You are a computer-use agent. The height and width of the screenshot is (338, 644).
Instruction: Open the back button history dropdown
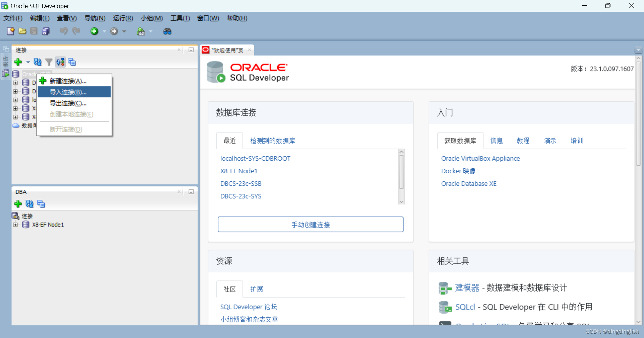click(104, 32)
